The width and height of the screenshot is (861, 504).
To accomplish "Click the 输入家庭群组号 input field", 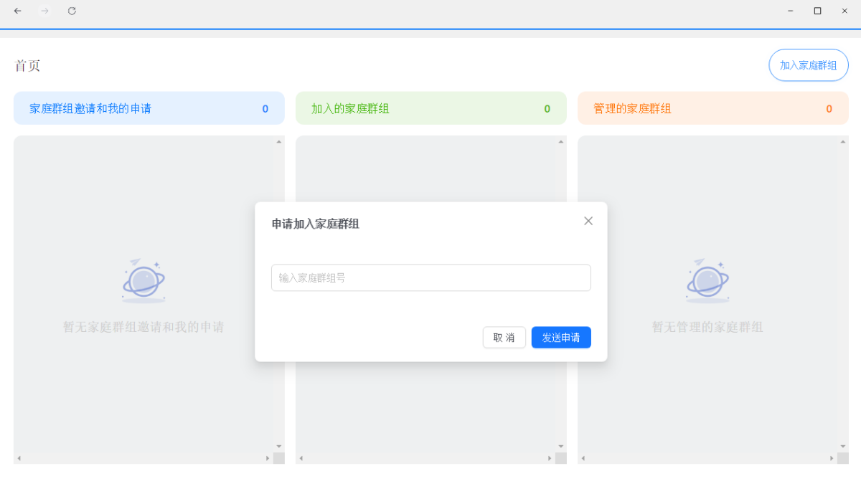I will pyautogui.click(x=430, y=277).
